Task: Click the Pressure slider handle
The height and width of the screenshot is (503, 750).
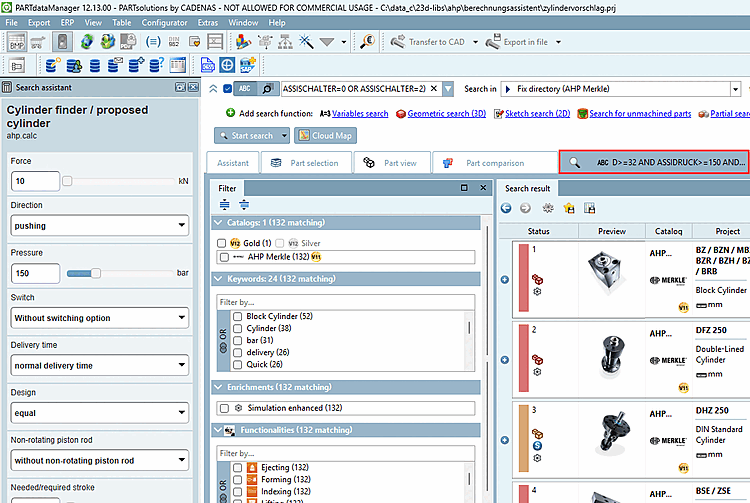Action: 96,273
